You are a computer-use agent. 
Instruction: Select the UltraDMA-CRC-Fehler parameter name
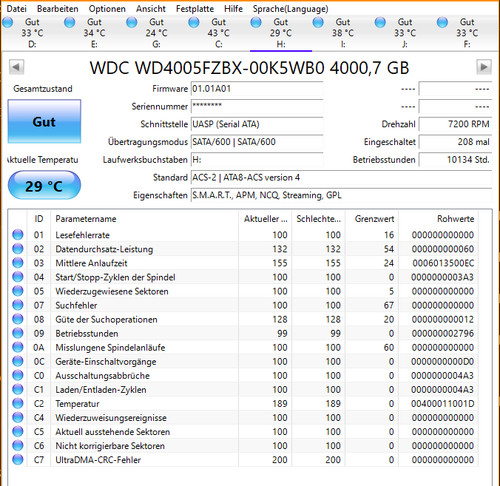[x=98, y=460]
